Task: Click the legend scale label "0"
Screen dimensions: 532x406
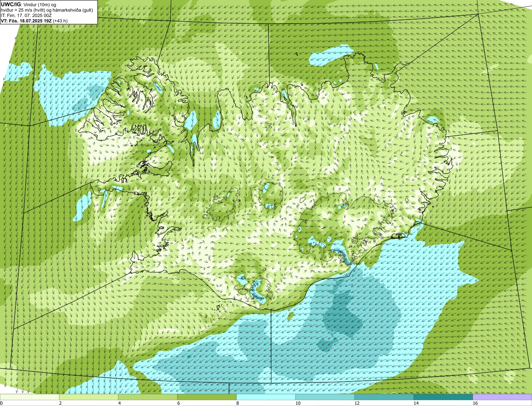Action: (1, 403)
